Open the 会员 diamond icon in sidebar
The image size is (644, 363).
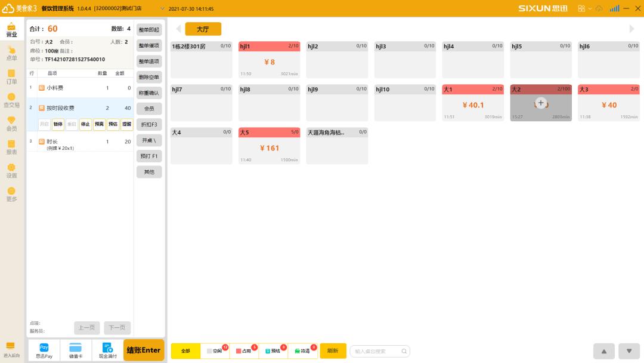(x=11, y=124)
